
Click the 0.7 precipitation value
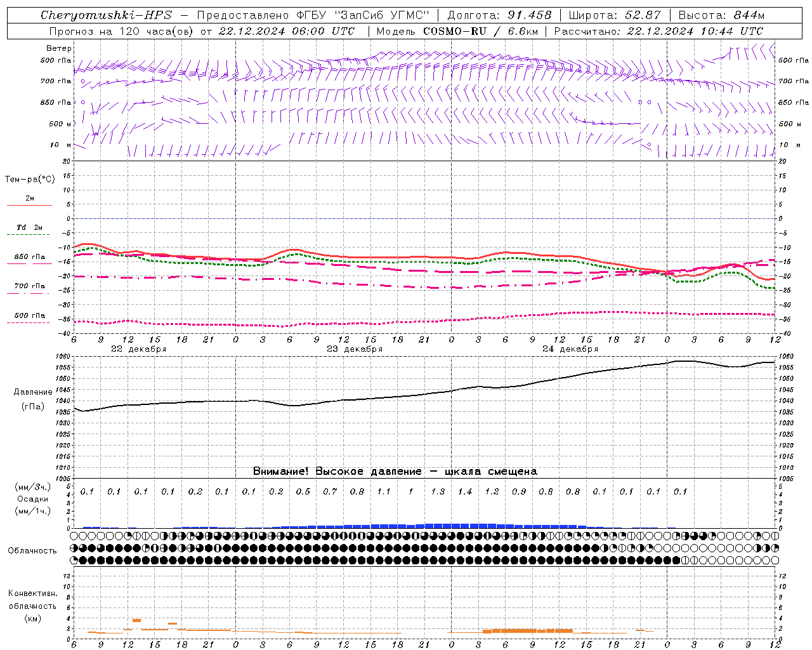click(330, 492)
